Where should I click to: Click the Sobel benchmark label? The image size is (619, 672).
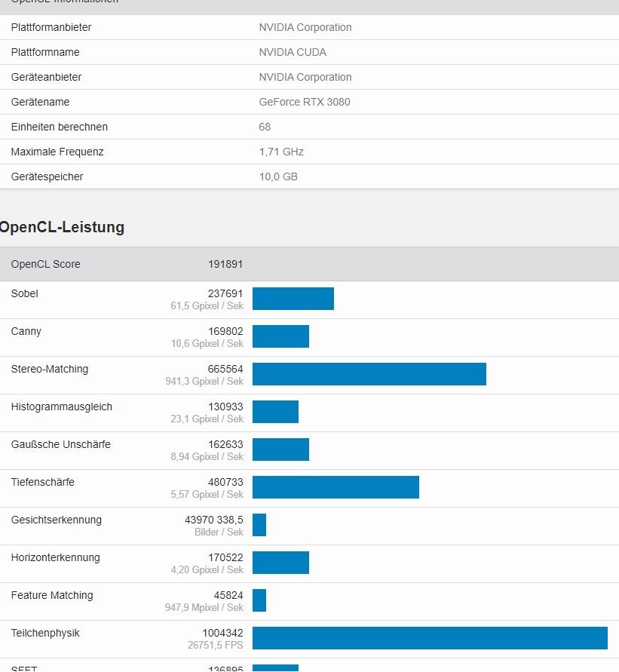point(24,293)
